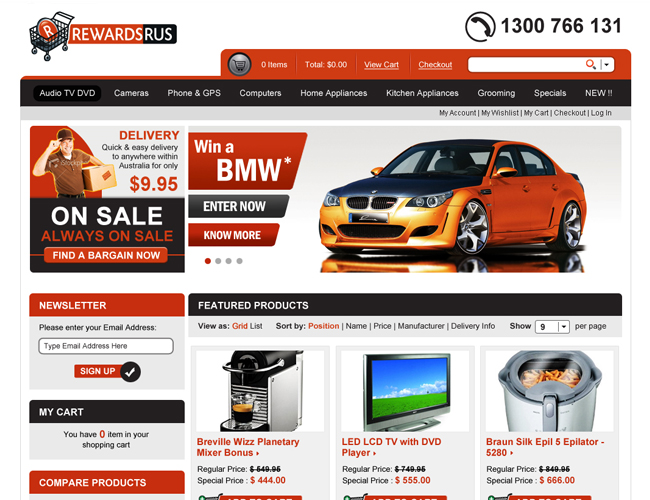650x500 pixels.
Task: Open NEW !! category
Action: (x=599, y=93)
